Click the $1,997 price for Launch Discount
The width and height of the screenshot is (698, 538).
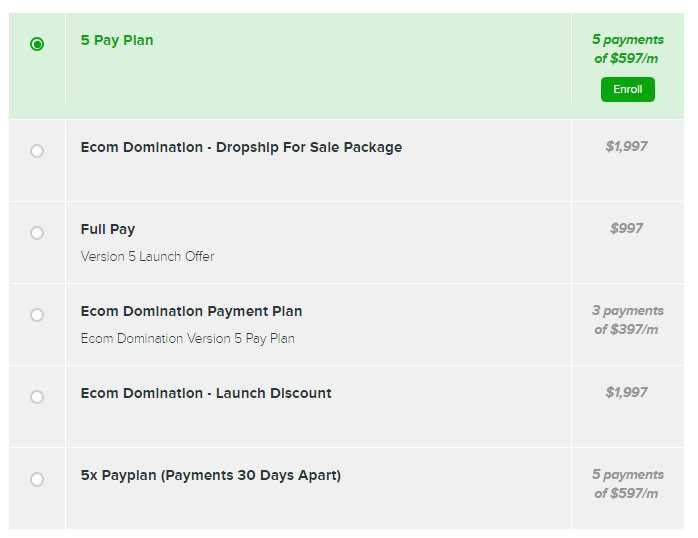(x=627, y=392)
